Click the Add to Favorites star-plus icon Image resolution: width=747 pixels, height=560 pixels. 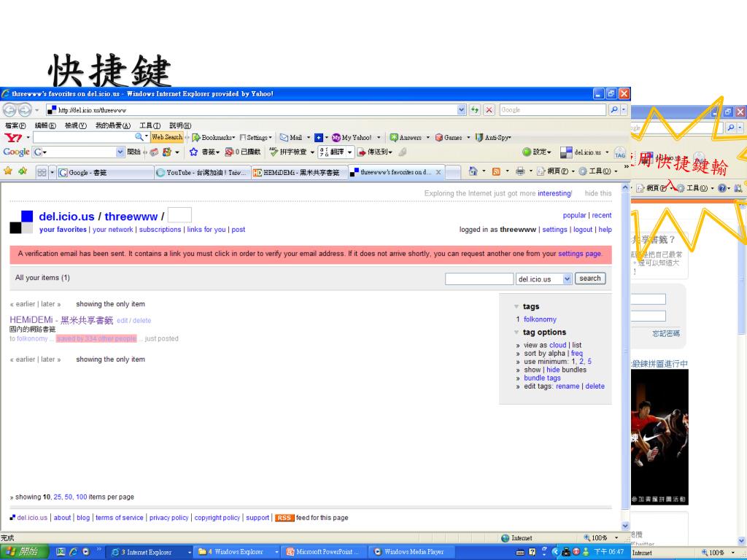(23, 171)
